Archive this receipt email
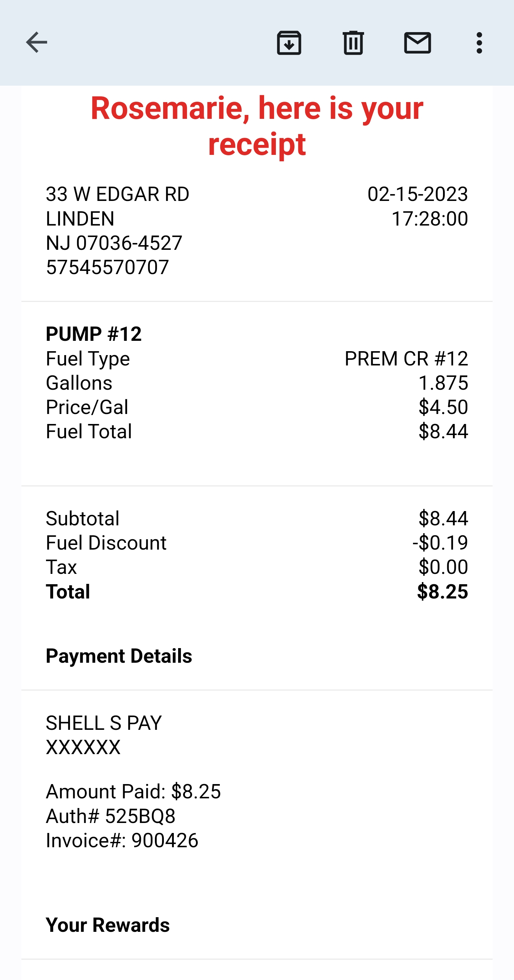 coord(289,42)
